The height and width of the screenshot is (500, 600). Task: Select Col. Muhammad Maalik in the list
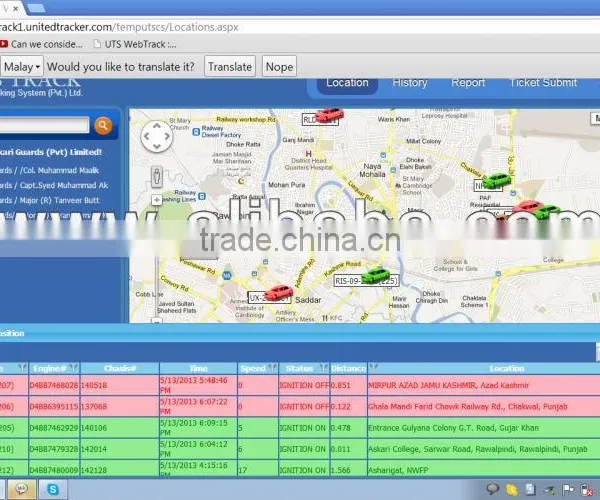click(x=49, y=170)
